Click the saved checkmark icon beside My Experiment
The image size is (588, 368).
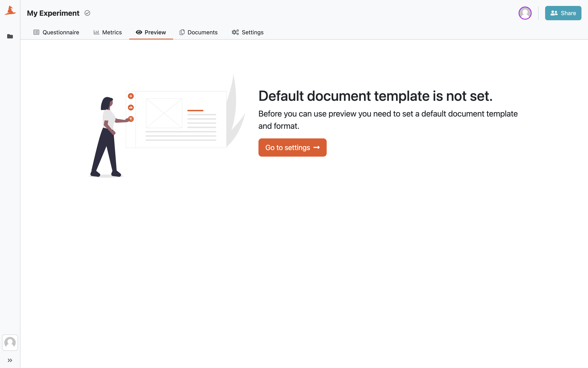(87, 13)
